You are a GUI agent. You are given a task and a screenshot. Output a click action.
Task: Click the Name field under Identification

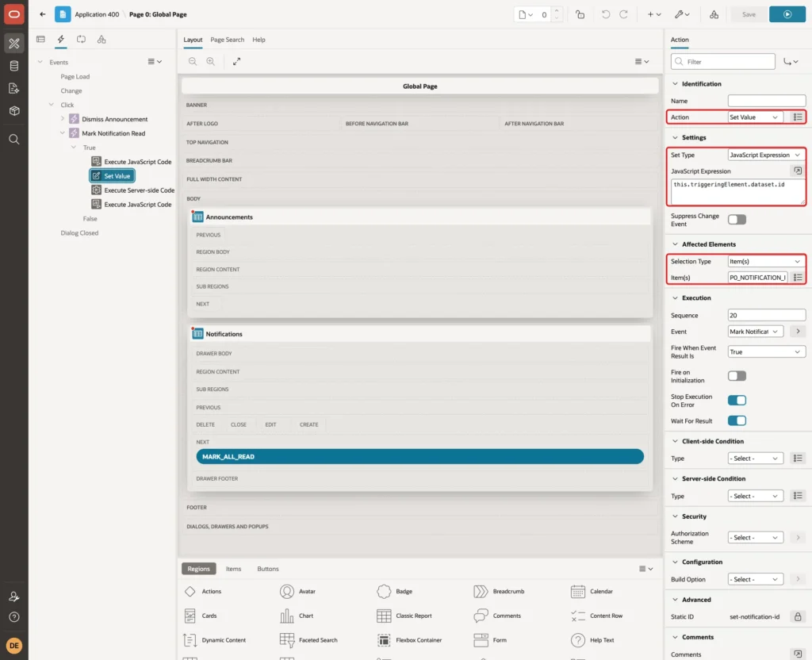(767, 101)
